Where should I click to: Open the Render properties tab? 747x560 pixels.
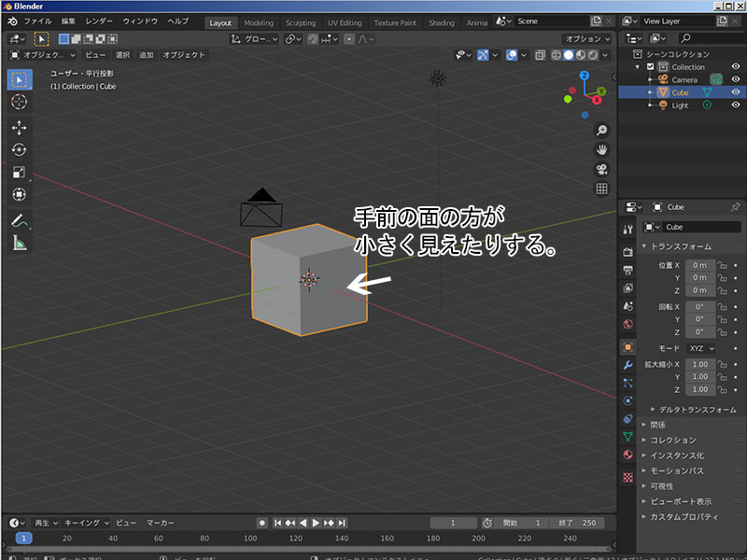pos(627,252)
